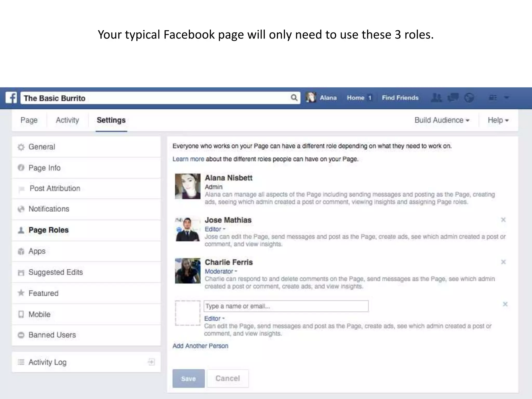This screenshot has height=399, width=532.
Task: Open the notifications globe icon
Action: (469, 98)
